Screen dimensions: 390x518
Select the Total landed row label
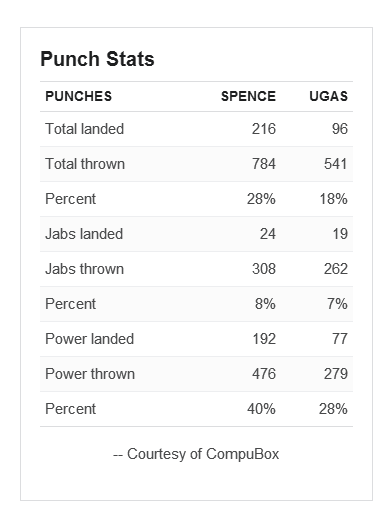click(x=85, y=129)
